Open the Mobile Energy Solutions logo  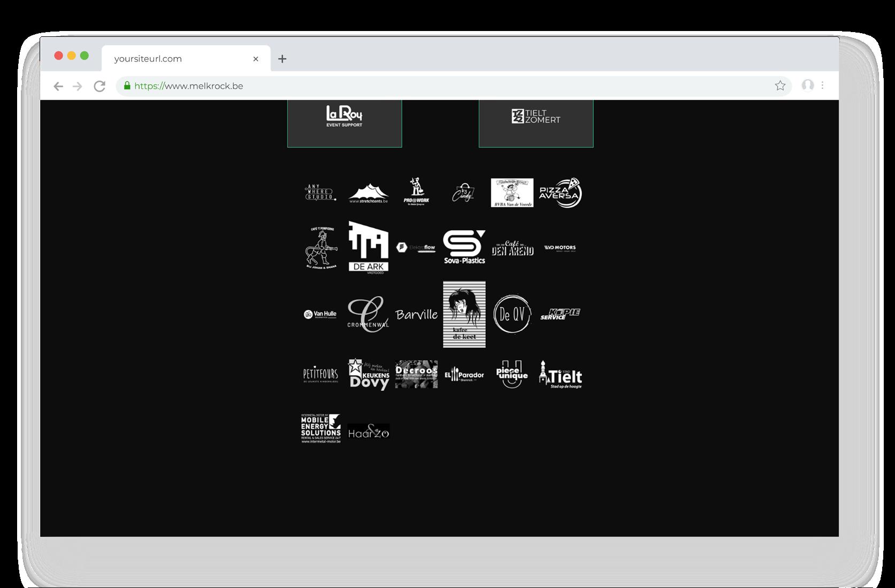click(321, 429)
